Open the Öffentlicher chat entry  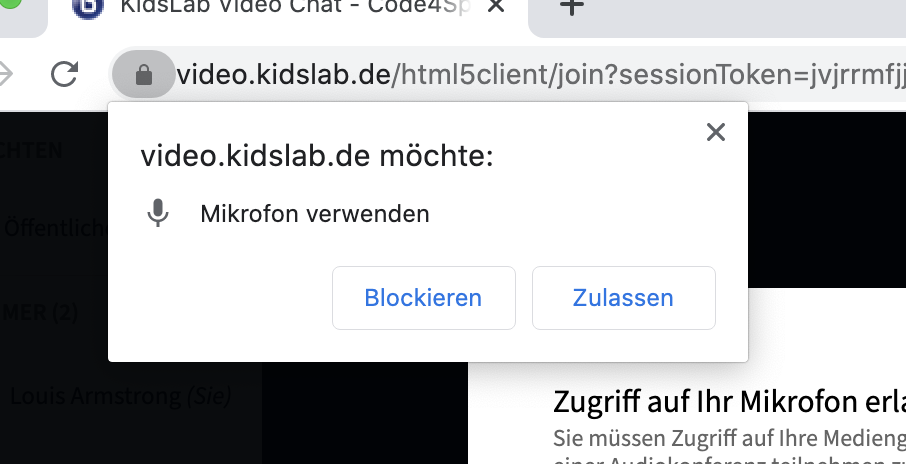(x=54, y=228)
